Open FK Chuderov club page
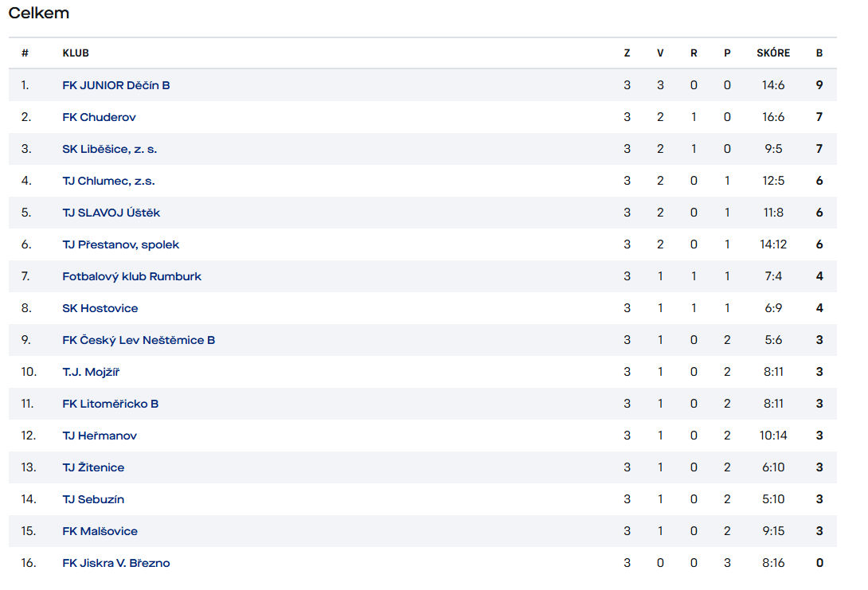The width and height of the screenshot is (868, 590). pyautogui.click(x=99, y=117)
